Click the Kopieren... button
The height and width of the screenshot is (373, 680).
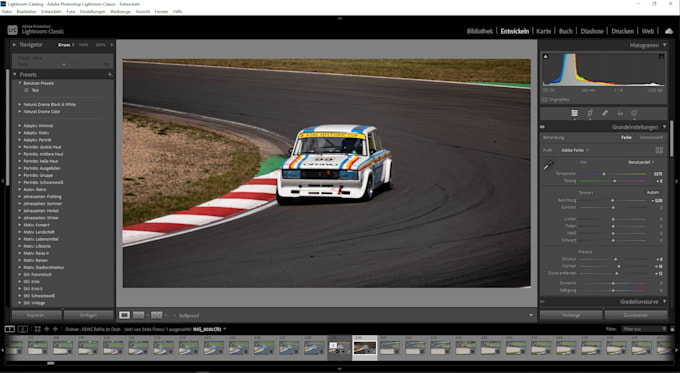click(36, 315)
